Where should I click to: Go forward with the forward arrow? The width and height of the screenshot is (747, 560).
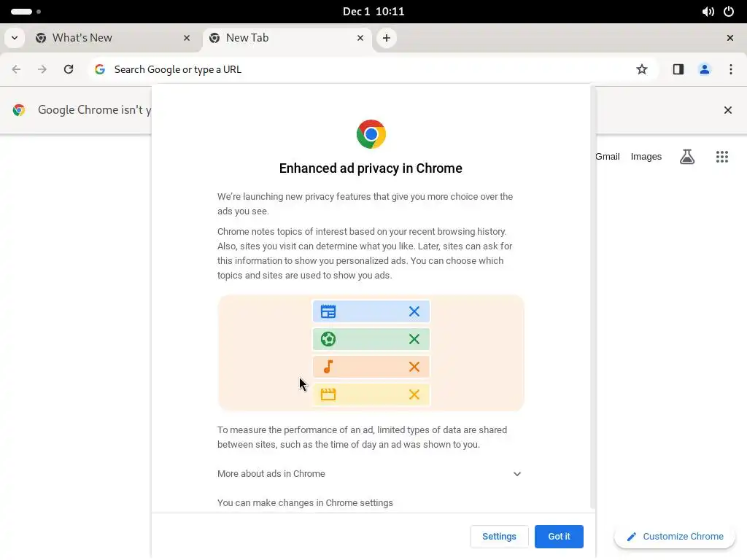tap(42, 69)
